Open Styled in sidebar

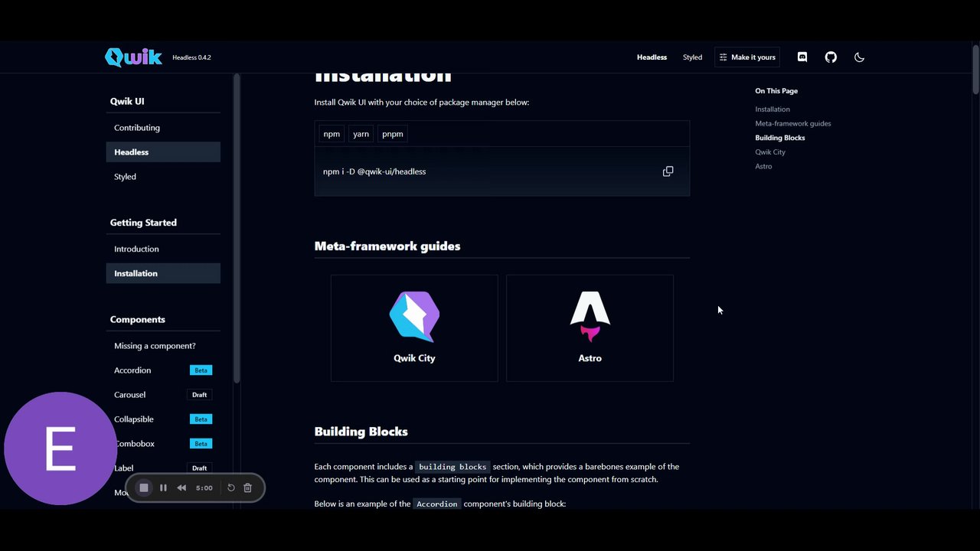163,177
